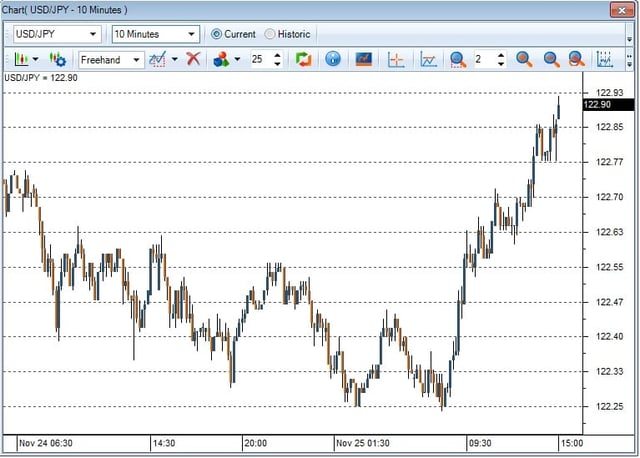
Task: Click the dotted grid chart icon
Action: coord(605,60)
